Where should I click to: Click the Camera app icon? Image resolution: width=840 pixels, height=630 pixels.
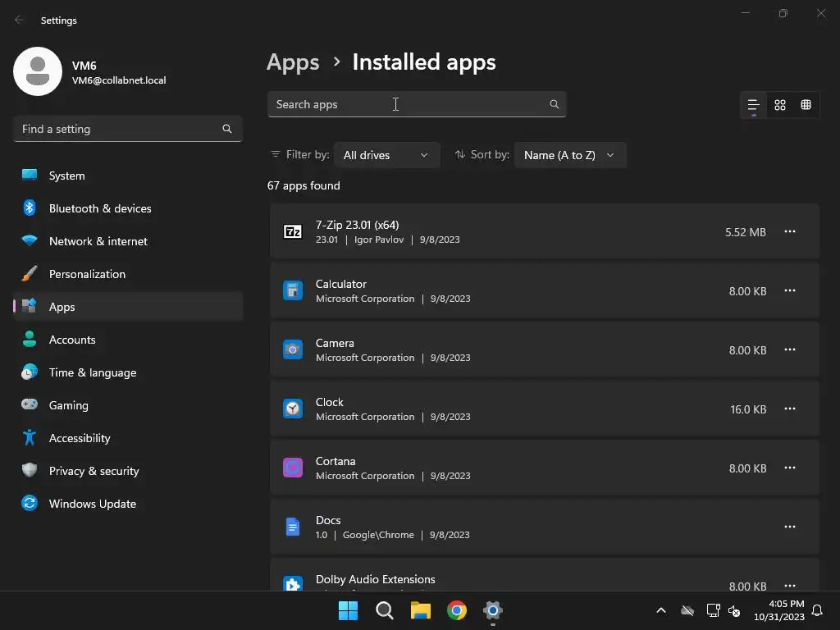(x=293, y=349)
